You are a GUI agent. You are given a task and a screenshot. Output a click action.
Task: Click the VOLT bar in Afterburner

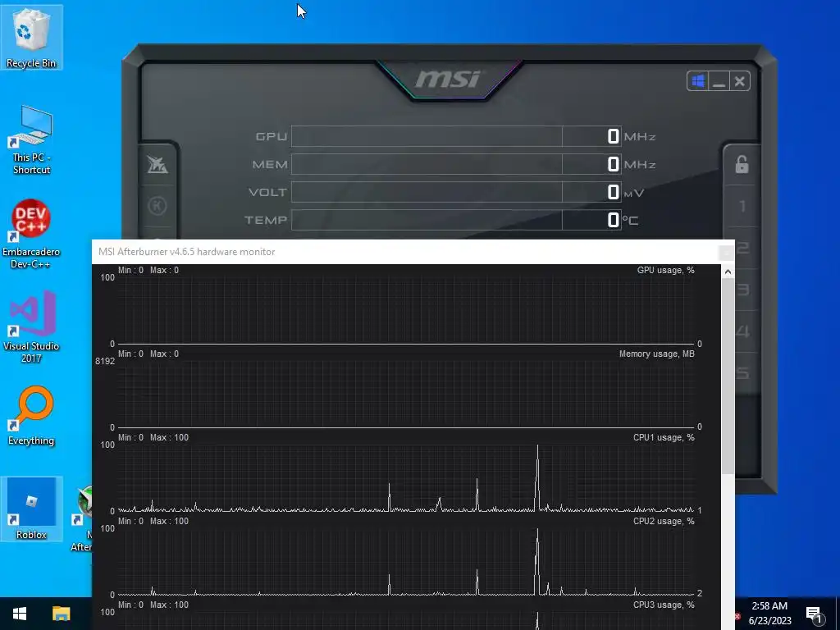[456, 192]
